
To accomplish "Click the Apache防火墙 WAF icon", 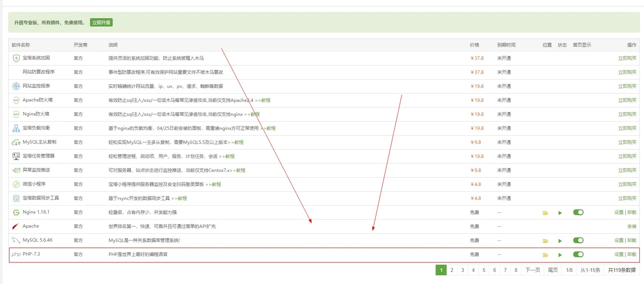I will (x=16, y=100).
